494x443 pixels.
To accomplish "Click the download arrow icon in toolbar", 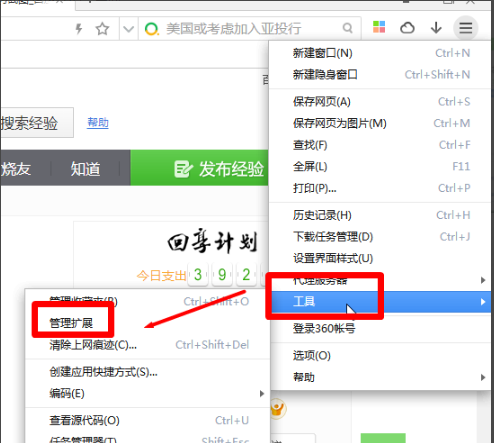I will coord(436,28).
